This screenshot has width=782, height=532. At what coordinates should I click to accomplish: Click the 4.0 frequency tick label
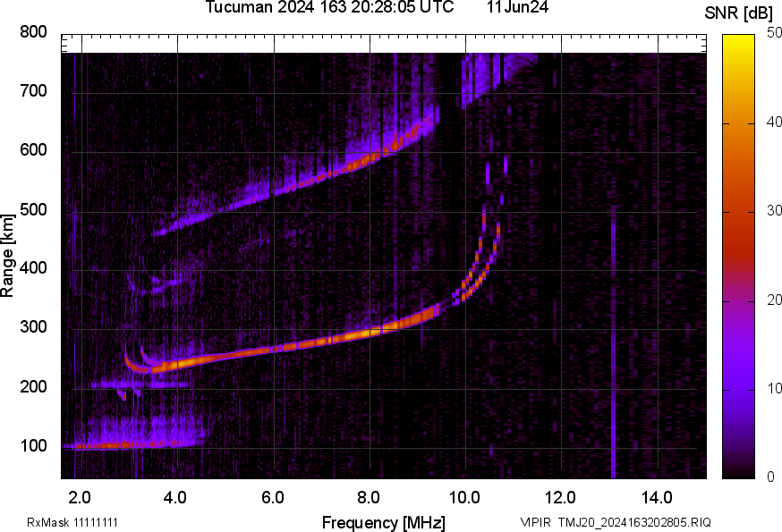tap(175, 497)
